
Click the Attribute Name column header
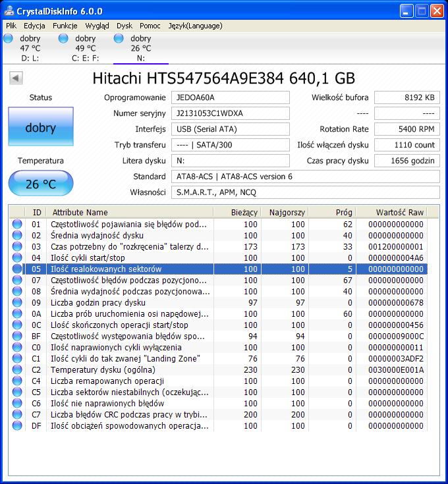pos(130,212)
